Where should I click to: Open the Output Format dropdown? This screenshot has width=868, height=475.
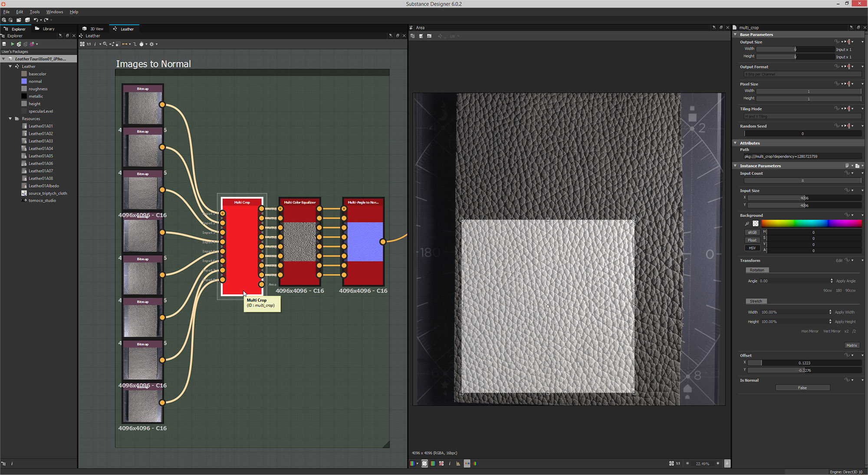[x=802, y=74]
